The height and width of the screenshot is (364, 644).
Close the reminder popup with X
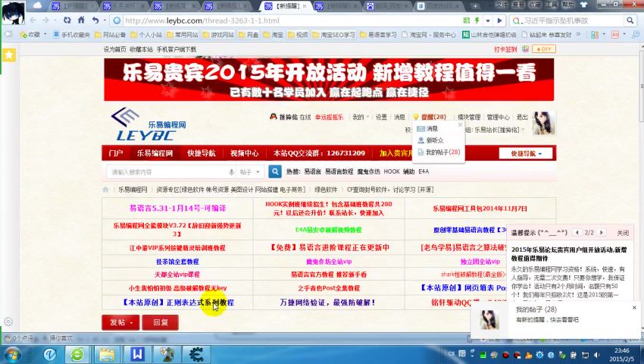[460, 124]
